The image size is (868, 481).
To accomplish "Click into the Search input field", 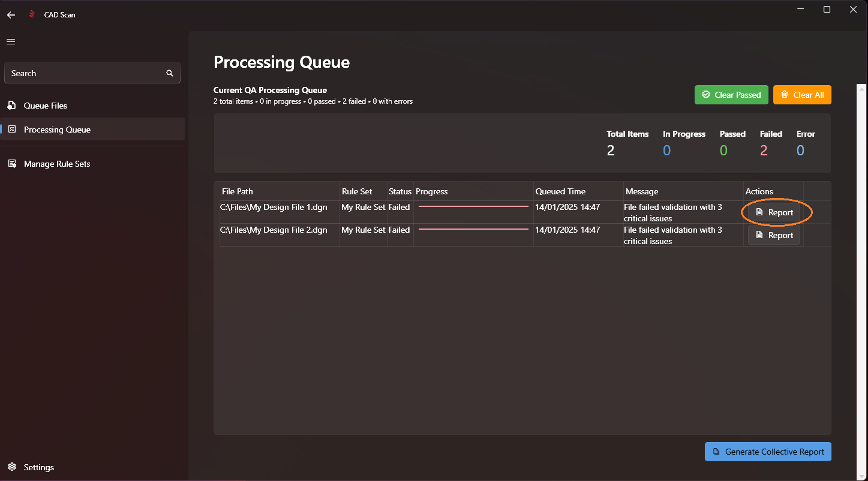I will tap(84, 73).
